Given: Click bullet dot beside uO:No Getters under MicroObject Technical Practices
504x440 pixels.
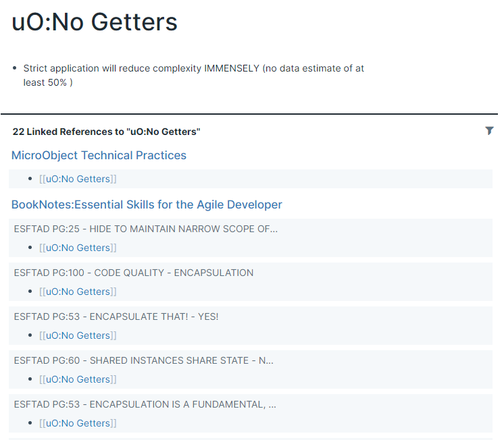Looking at the screenshot, I should (30, 179).
